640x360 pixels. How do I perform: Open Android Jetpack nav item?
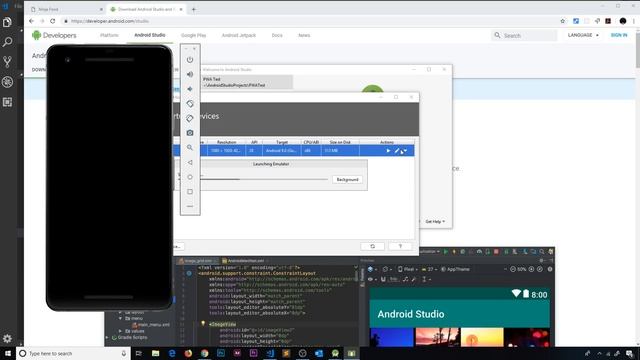pyautogui.click(x=239, y=35)
